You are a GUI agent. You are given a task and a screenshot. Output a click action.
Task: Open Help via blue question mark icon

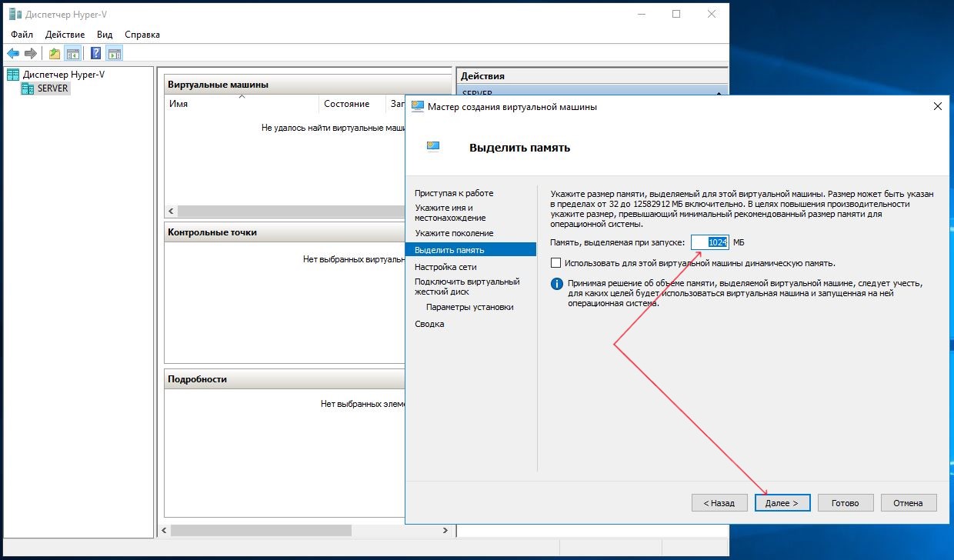(95, 53)
